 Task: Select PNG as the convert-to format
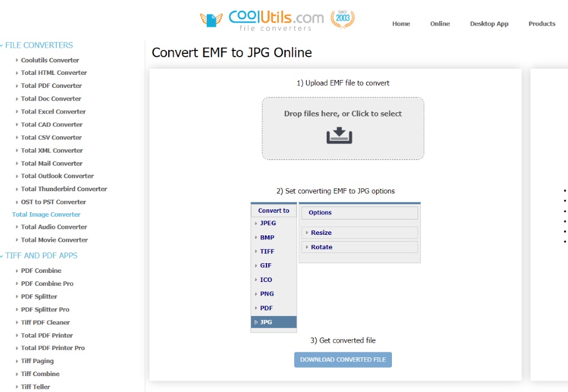266,294
